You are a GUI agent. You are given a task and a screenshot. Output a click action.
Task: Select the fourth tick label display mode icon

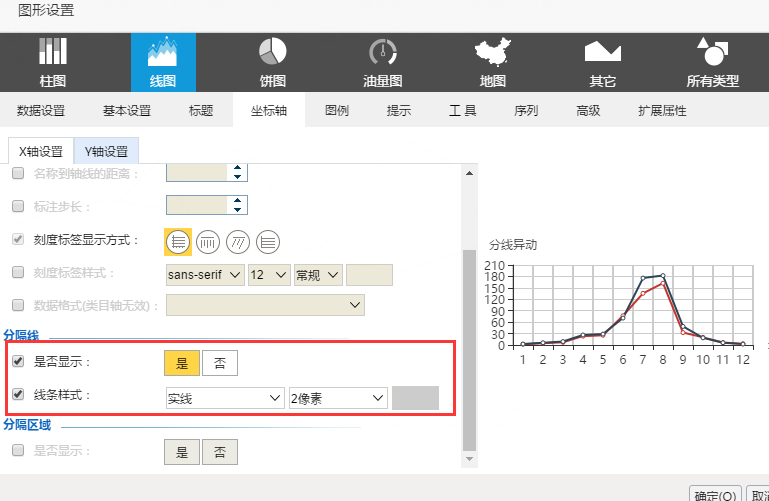268,242
